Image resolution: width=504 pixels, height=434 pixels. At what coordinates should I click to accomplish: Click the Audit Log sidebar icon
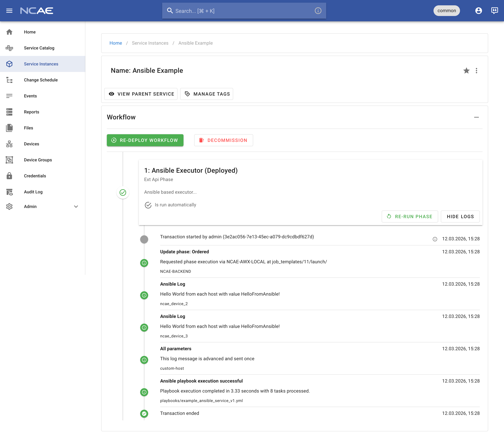point(9,192)
